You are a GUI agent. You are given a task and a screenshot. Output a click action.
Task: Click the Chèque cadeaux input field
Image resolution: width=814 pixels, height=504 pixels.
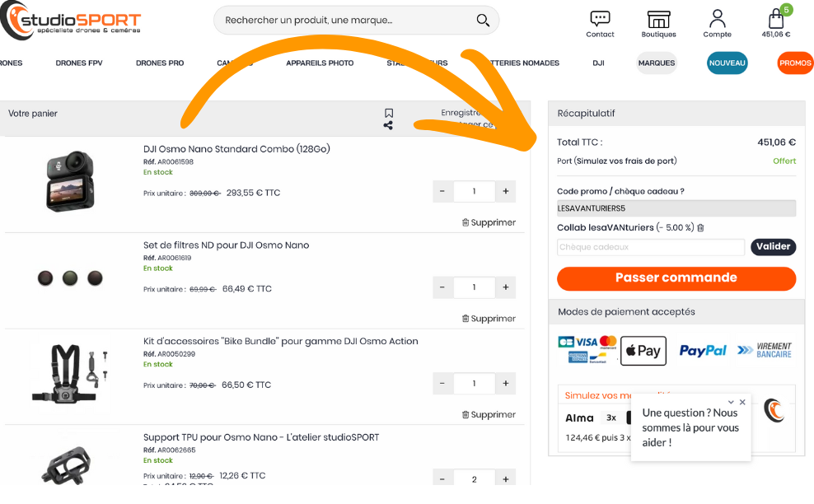coord(650,247)
